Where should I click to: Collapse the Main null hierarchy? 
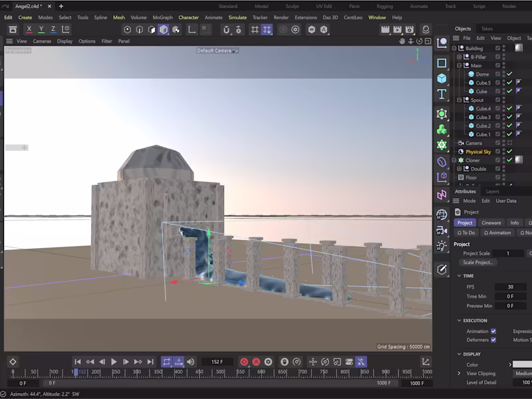460,65
